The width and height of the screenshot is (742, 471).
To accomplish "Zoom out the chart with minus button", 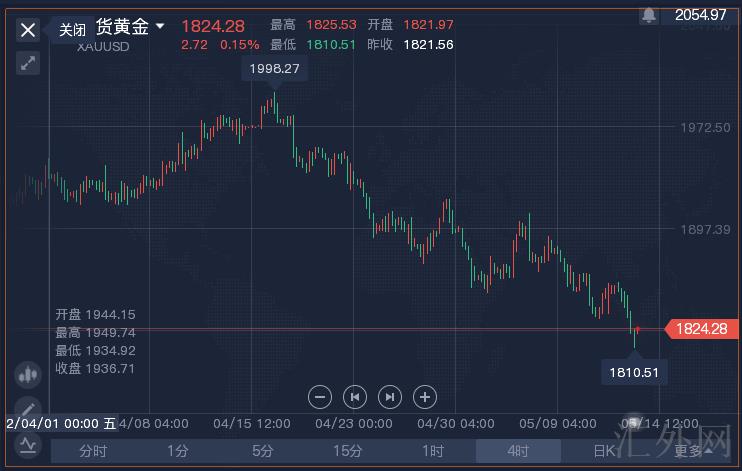I will click(x=320, y=397).
